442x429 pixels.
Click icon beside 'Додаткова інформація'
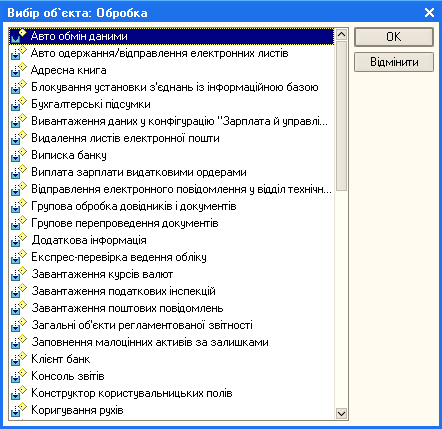18,240
